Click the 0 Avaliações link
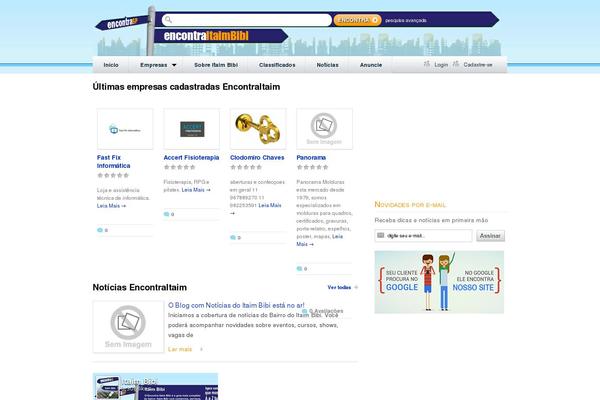The height and width of the screenshot is (400, 600). pos(326,311)
